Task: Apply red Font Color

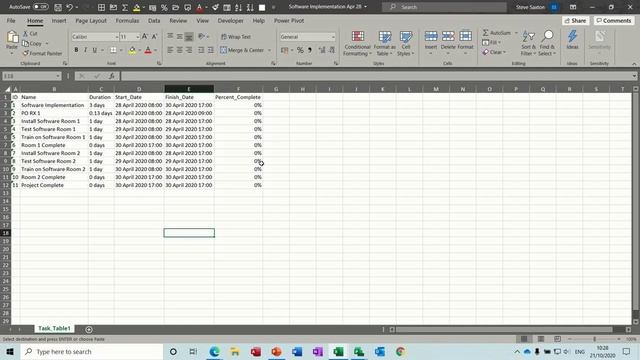Action: (x=148, y=50)
